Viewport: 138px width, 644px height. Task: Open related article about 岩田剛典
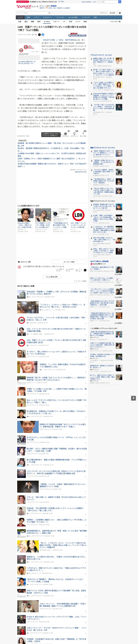(52, 144)
